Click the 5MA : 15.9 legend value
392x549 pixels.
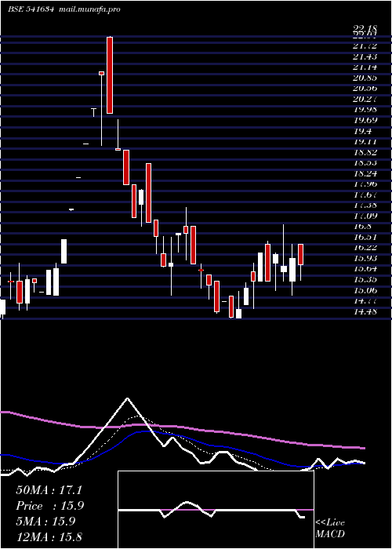45,522
